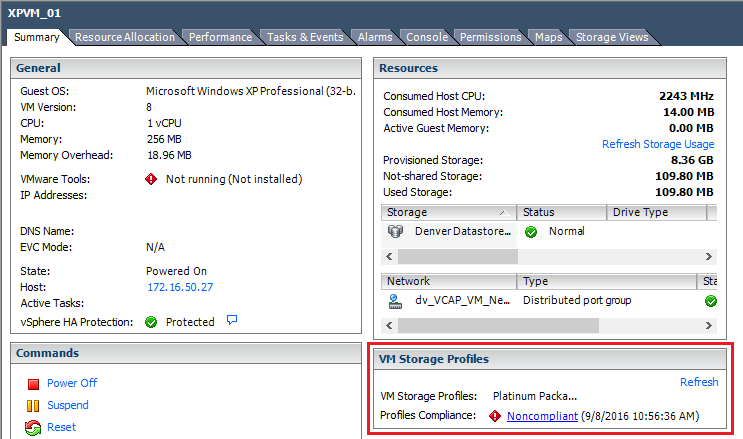Viewport: 743px width, 439px height.
Task: Click the Status column header in storage table
Action: tap(562, 212)
